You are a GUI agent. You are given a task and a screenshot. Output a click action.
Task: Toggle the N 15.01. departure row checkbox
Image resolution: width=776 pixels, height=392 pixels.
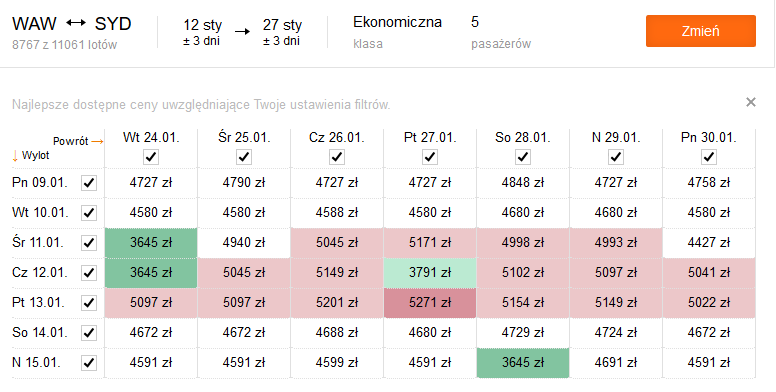pos(89,363)
